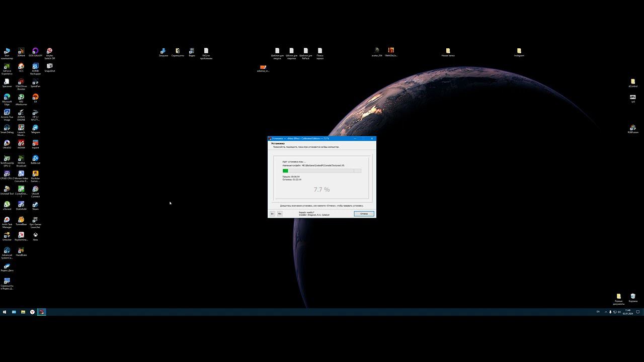Screen dimensions: 644x362
Task: Click the installer icon in taskbar
Action: (x=42, y=312)
